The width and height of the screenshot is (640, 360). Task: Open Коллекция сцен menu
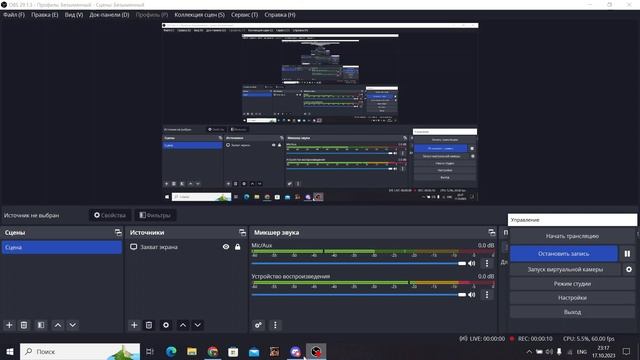click(199, 15)
